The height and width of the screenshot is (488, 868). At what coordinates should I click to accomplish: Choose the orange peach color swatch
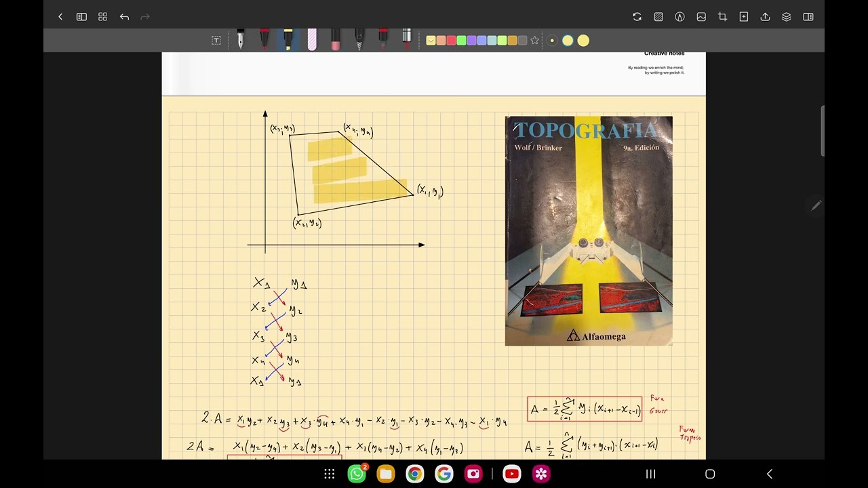441,41
